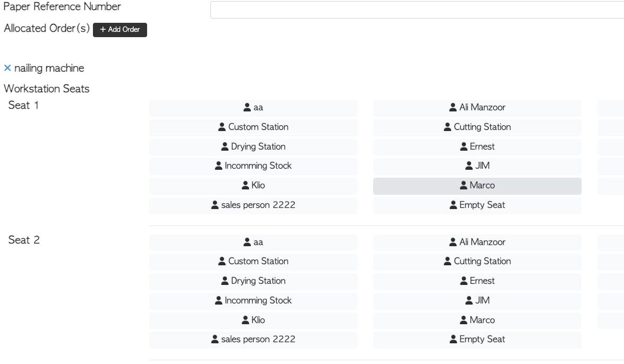Choose Incomming Stock for Seat 1
624x364 pixels.
pos(253,166)
